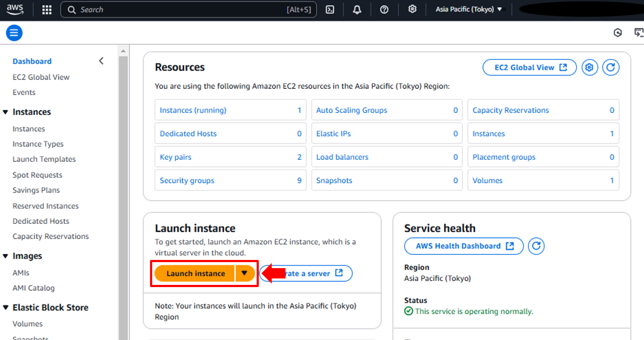
Task: Open the Security groups resource link
Action: pos(187,181)
